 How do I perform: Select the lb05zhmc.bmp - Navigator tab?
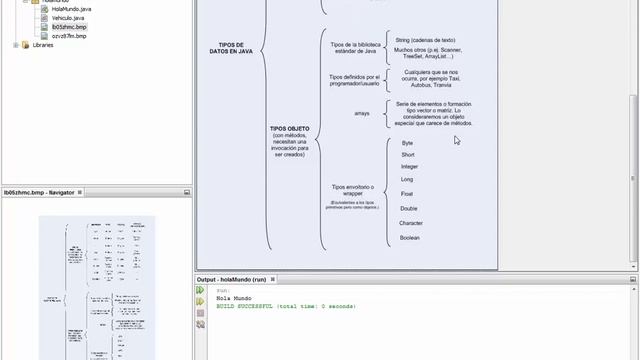(x=39, y=192)
